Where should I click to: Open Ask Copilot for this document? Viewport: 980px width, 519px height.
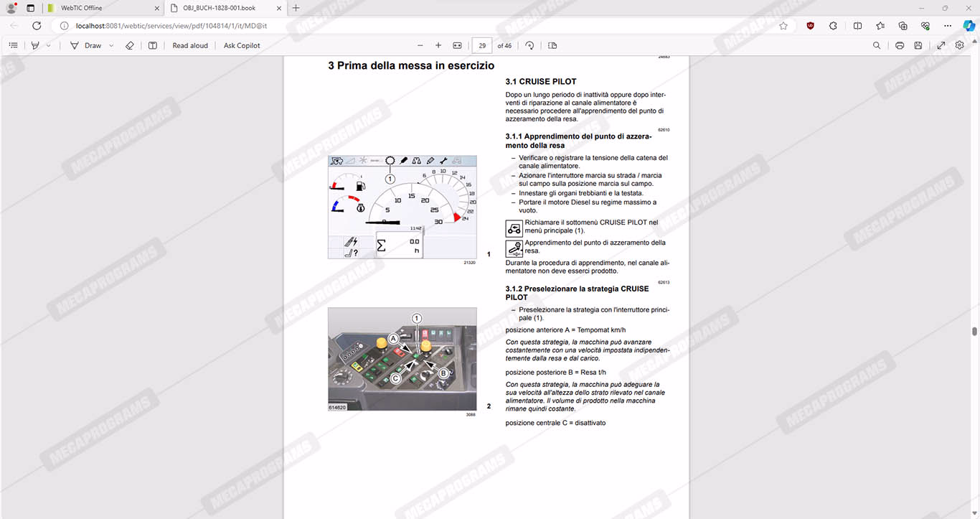coord(242,45)
